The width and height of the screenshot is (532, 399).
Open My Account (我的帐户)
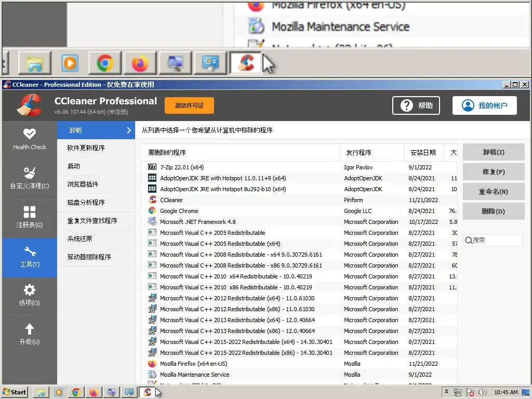click(x=485, y=105)
